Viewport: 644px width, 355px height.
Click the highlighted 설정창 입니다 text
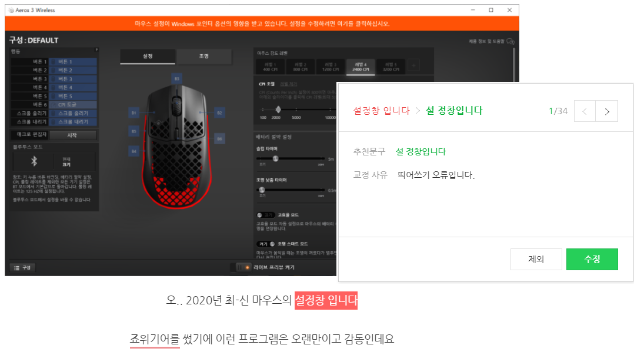tap(326, 300)
